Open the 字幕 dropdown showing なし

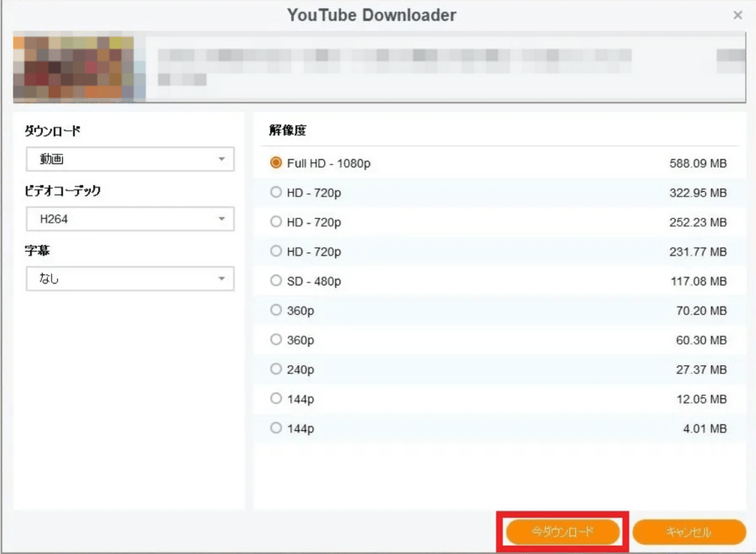pos(130,278)
